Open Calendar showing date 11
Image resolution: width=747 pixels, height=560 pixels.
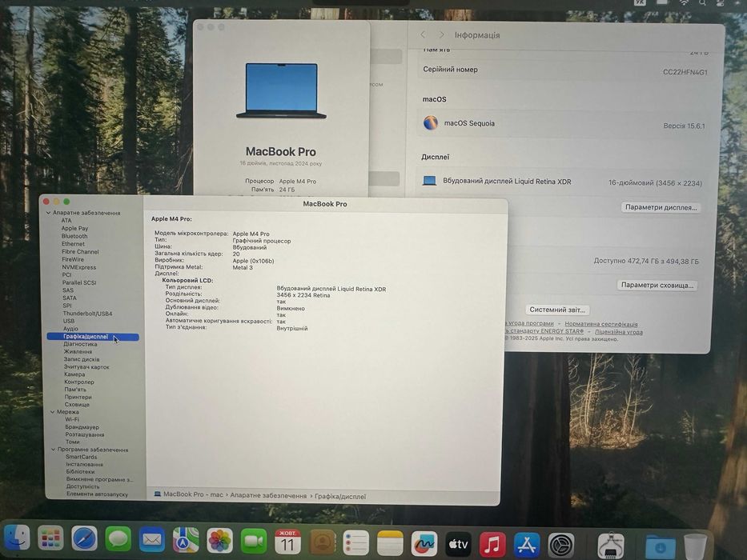(x=287, y=542)
